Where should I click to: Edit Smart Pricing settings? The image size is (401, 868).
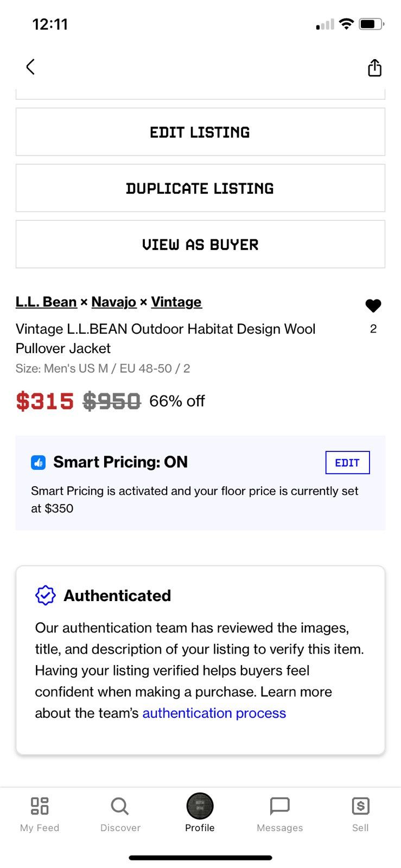click(x=347, y=462)
